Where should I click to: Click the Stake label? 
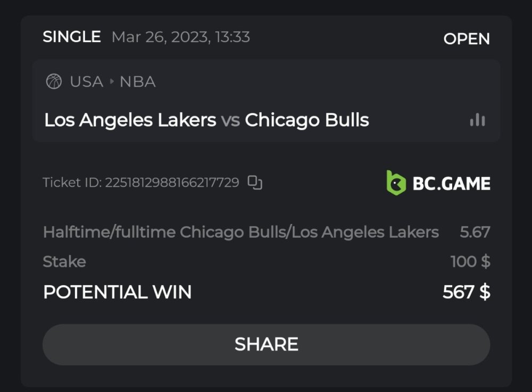click(64, 262)
